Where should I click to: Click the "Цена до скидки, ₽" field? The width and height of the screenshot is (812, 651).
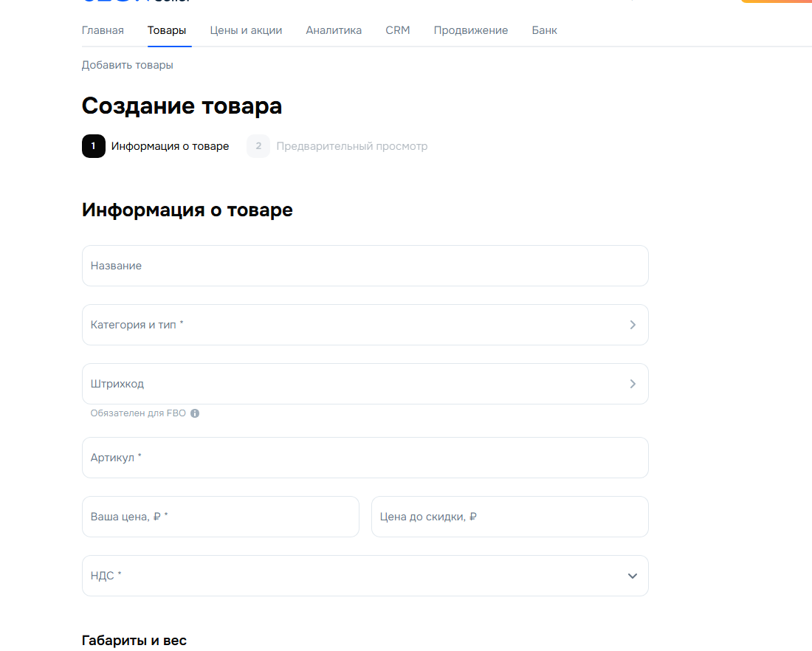click(509, 517)
